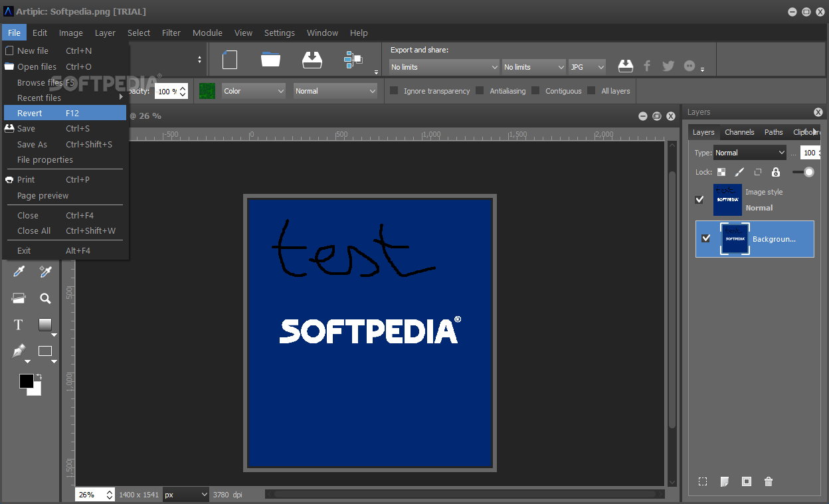This screenshot has height=504, width=829.
Task: Click the Save toolbar icon
Action: coord(312,60)
